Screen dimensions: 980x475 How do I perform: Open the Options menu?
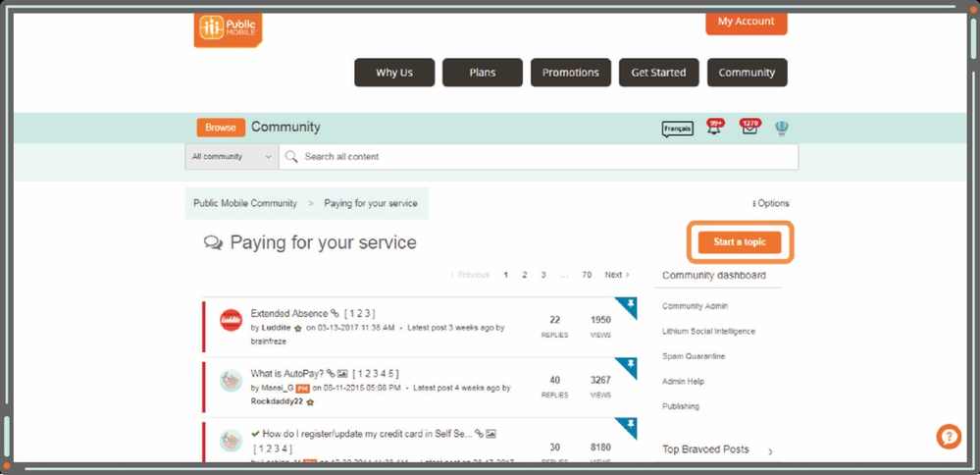click(771, 203)
